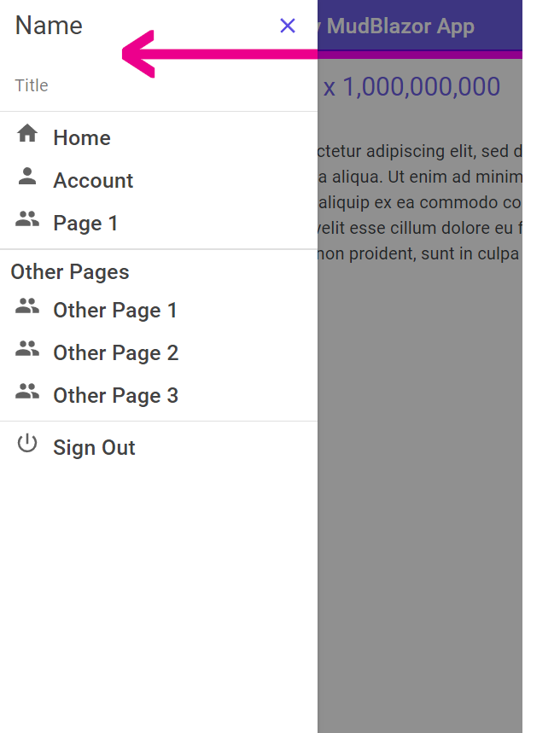The width and height of the screenshot is (560, 733).
Task: Select the people icon beside Page 1
Action: click(x=27, y=220)
